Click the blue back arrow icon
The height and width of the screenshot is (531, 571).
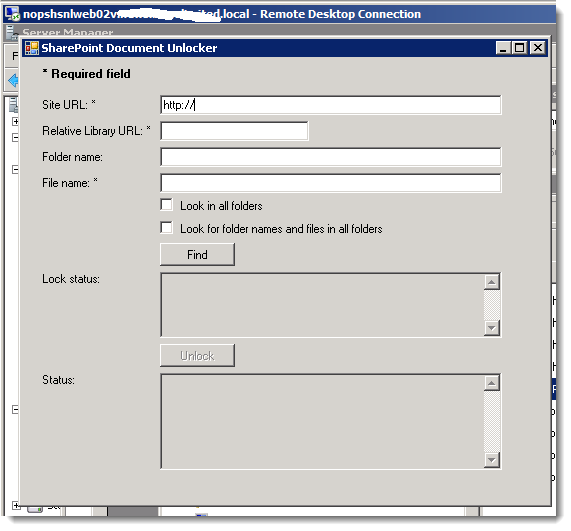point(13,80)
